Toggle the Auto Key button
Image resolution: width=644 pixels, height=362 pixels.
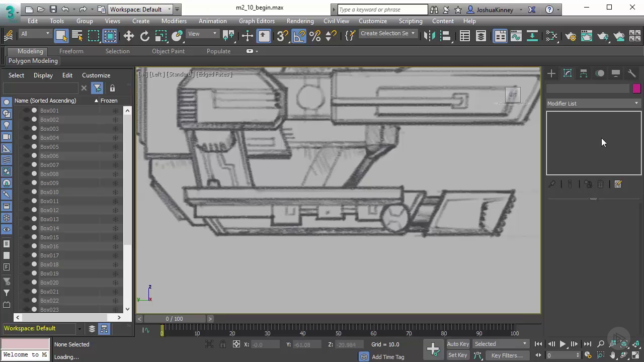[x=457, y=344]
